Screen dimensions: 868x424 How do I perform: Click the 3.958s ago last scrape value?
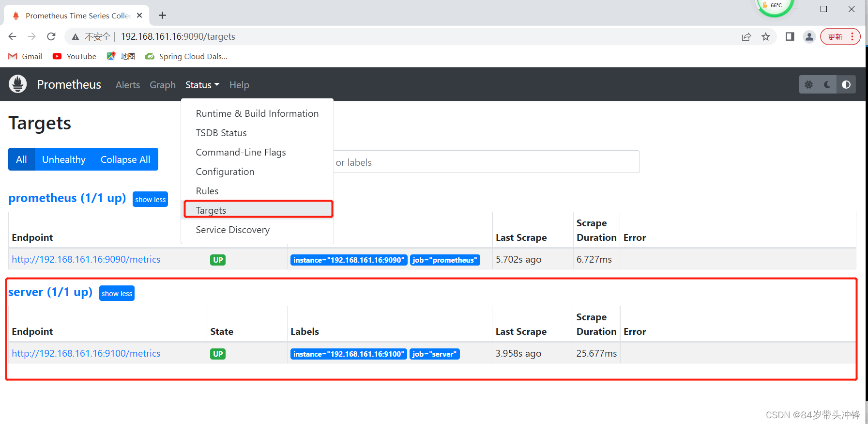click(x=518, y=353)
